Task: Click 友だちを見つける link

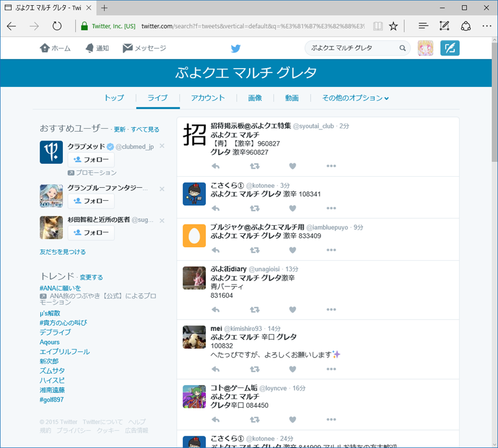Action: click(x=62, y=252)
